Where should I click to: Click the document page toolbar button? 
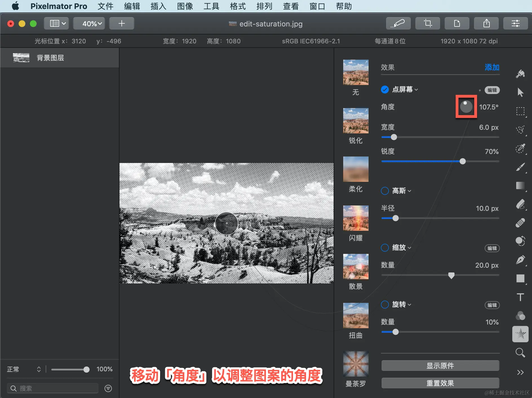(457, 23)
